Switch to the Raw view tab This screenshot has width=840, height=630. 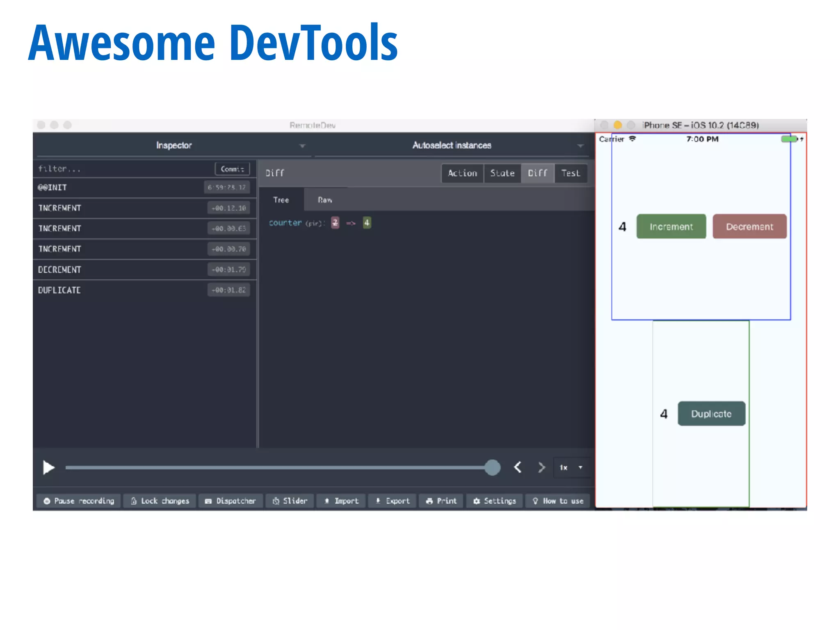(325, 200)
